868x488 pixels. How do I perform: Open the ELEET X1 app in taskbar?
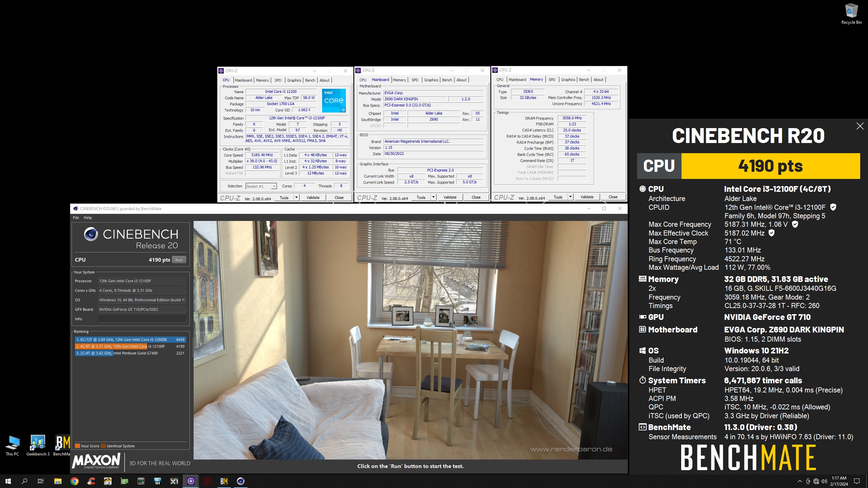[x=174, y=481]
